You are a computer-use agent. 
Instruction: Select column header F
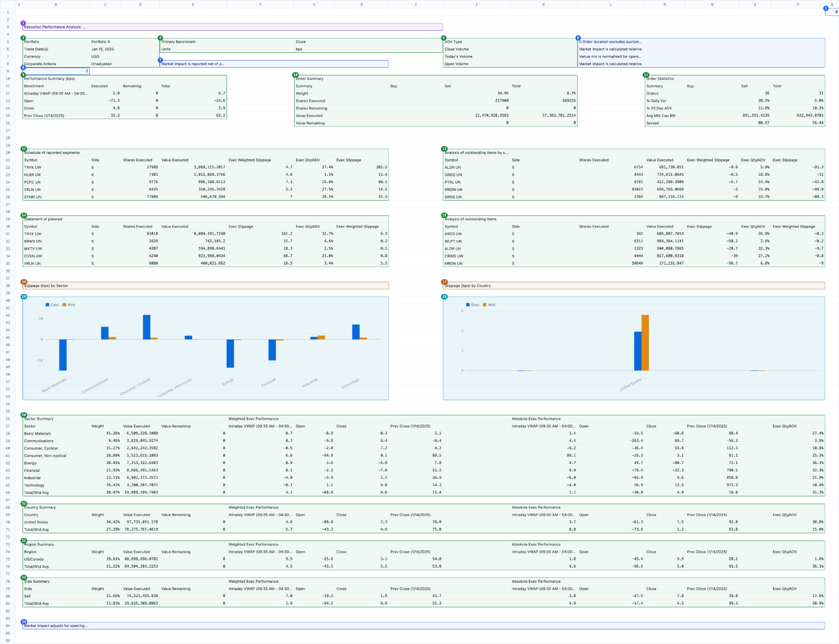point(260,5)
